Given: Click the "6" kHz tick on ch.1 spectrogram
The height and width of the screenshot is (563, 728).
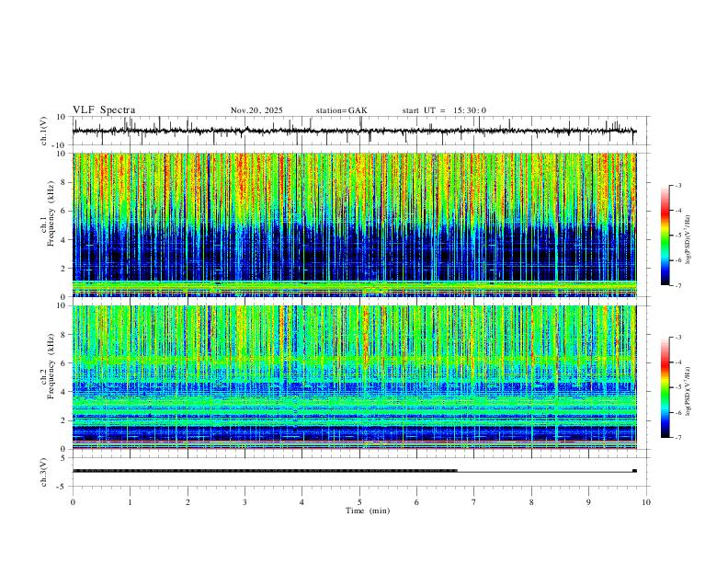Looking at the screenshot, I should 64,212.
